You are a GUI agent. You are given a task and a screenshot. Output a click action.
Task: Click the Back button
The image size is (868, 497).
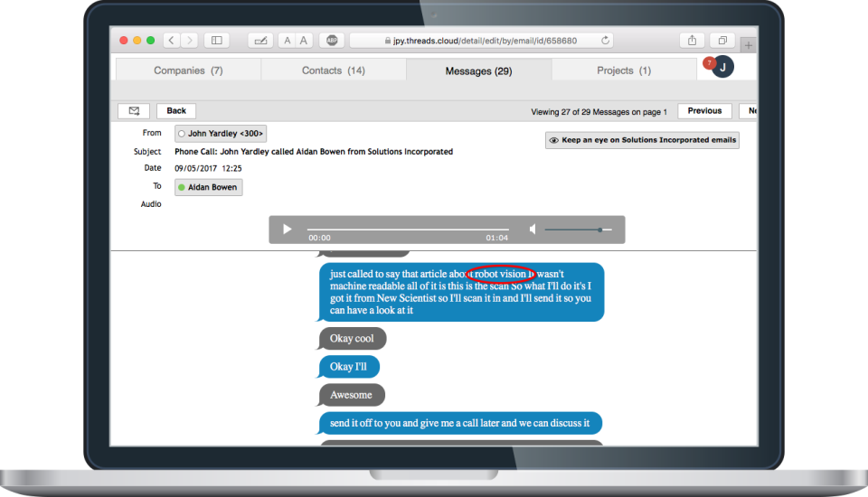pos(176,110)
